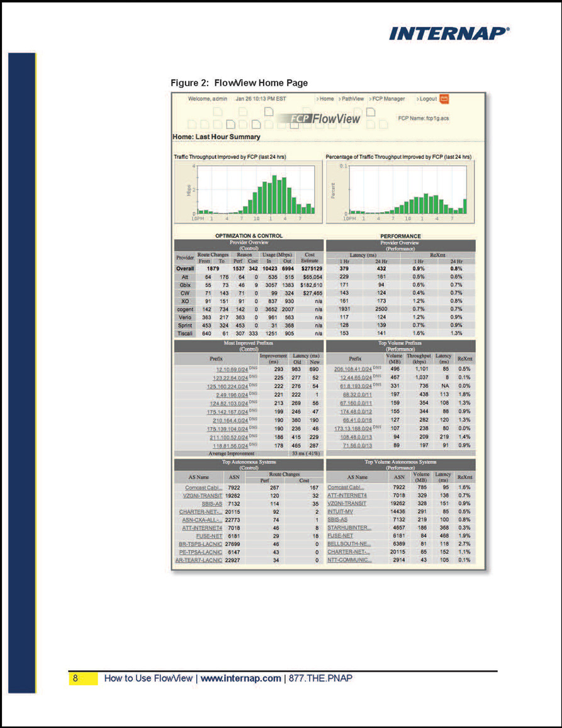Open the INTUIT-MV AS link
The width and height of the screenshot is (562, 728).
pyautogui.click(x=340, y=511)
